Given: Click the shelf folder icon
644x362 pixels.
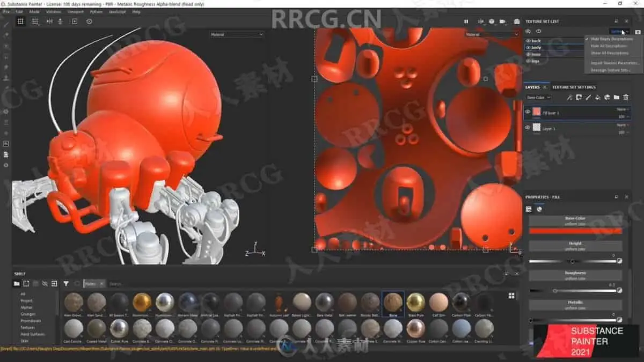Looking at the screenshot, I should coord(17,284).
